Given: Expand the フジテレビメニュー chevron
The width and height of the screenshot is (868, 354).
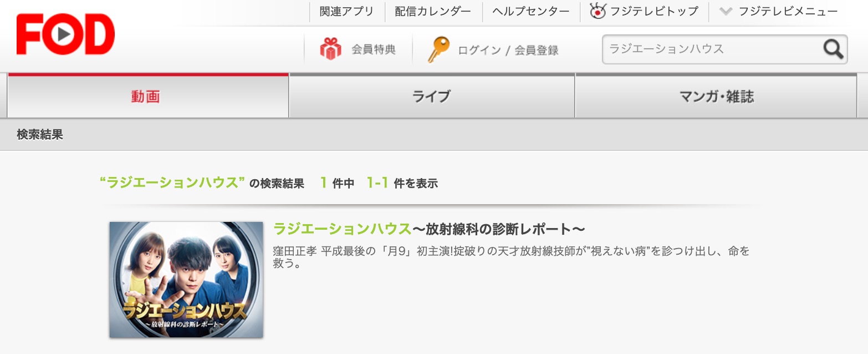Looking at the screenshot, I should pyautogui.click(x=726, y=11).
